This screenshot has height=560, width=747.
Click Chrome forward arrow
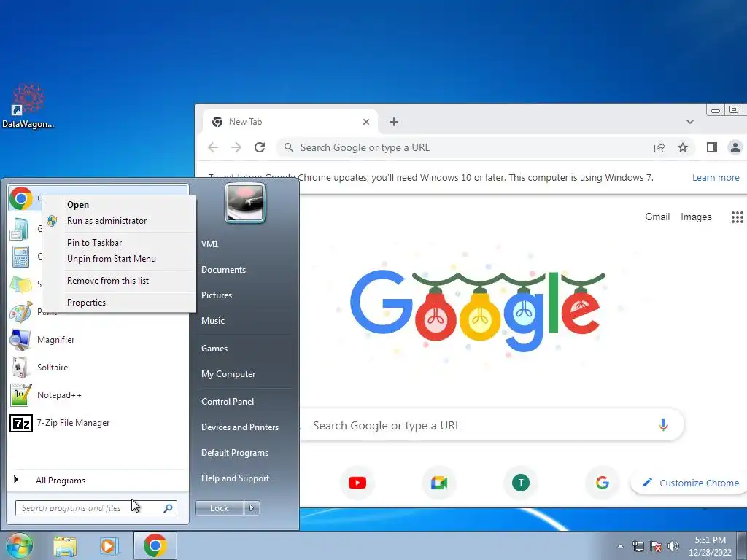236,147
